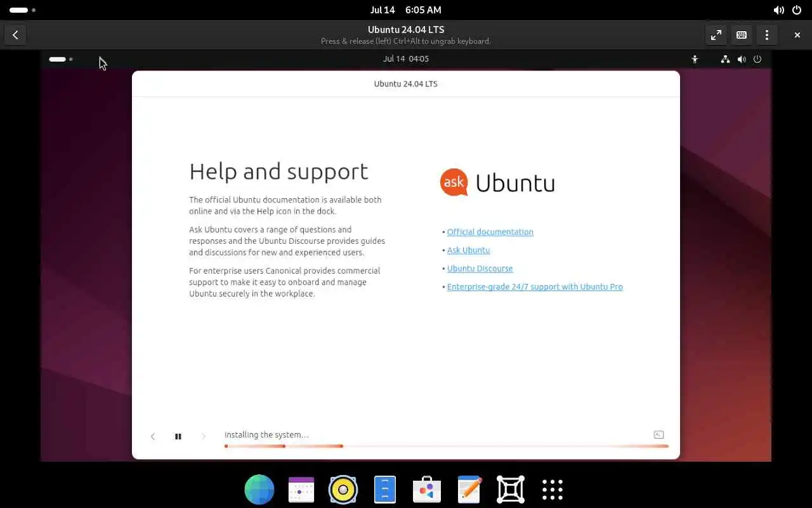The width and height of the screenshot is (812, 508).
Task: Enter fullscreen mode for the virtual machine
Action: pyautogui.click(x=716, y=35)
